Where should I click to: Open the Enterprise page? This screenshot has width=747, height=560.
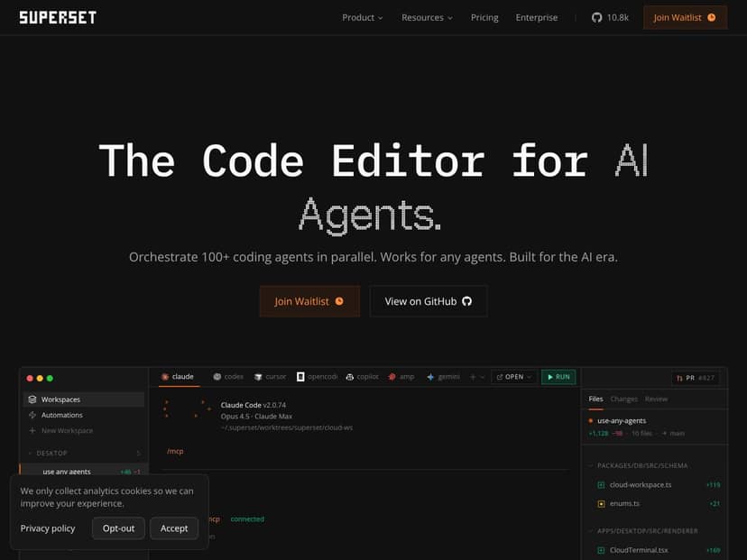(x=537, y=18)
